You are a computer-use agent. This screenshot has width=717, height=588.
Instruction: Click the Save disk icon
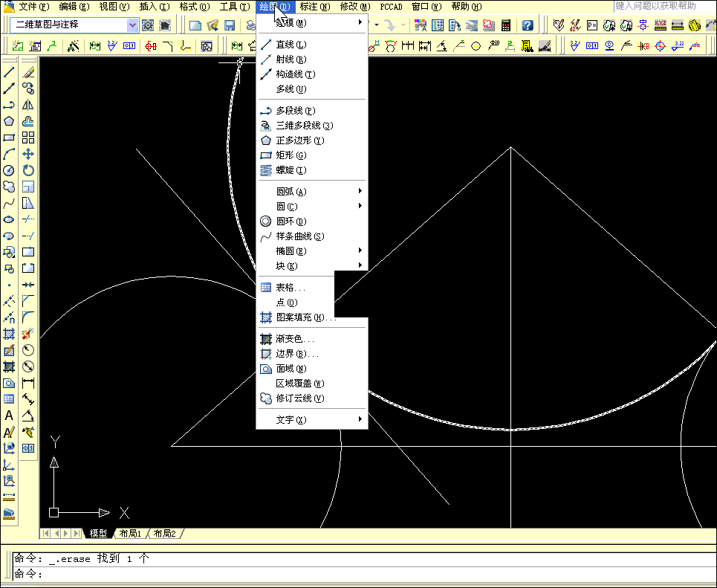(230, 25)
